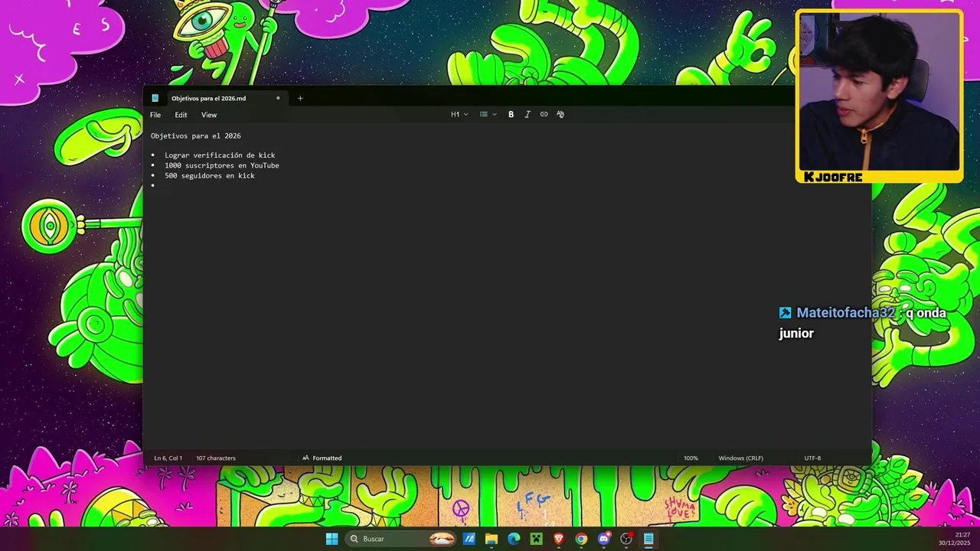Click the Ln 6, Col 1 status entry
The image size is (980, 551).
[x=168, y=458]
